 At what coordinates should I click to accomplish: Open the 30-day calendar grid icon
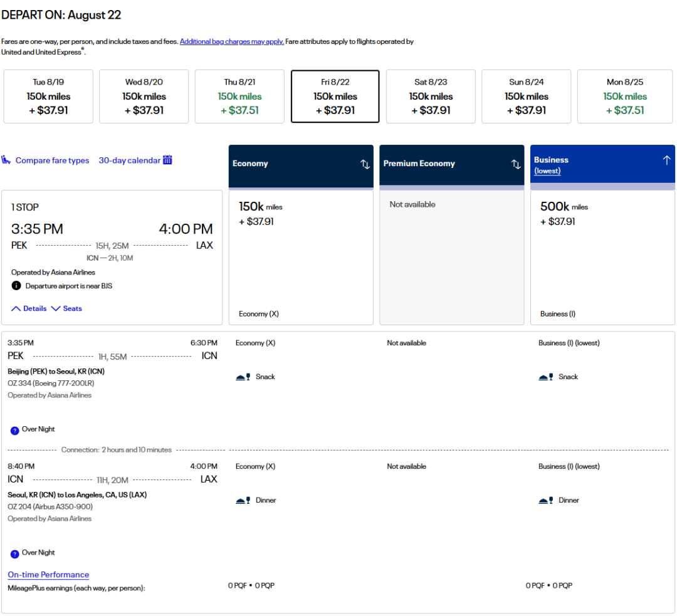[167, 160]
